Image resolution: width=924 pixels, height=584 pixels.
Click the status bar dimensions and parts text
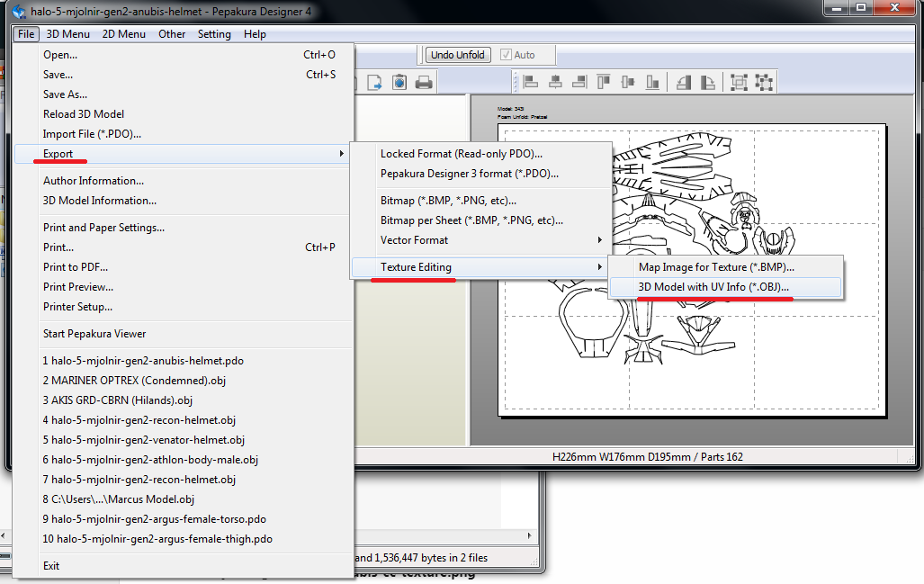[647, 457]
